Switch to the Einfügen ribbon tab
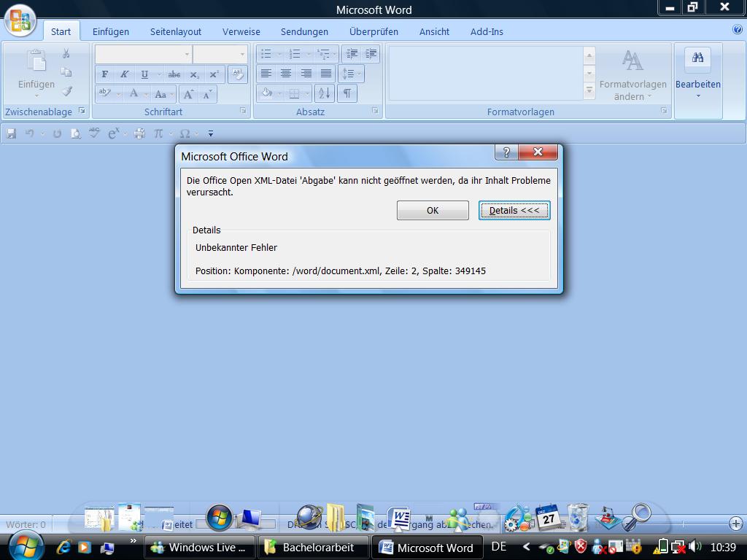Viewport: 747px width, 560px height. click(x=111, y=31)
